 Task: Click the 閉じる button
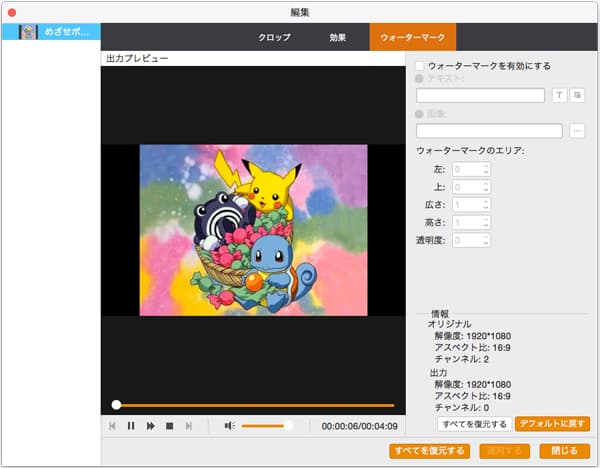[564, 451]
